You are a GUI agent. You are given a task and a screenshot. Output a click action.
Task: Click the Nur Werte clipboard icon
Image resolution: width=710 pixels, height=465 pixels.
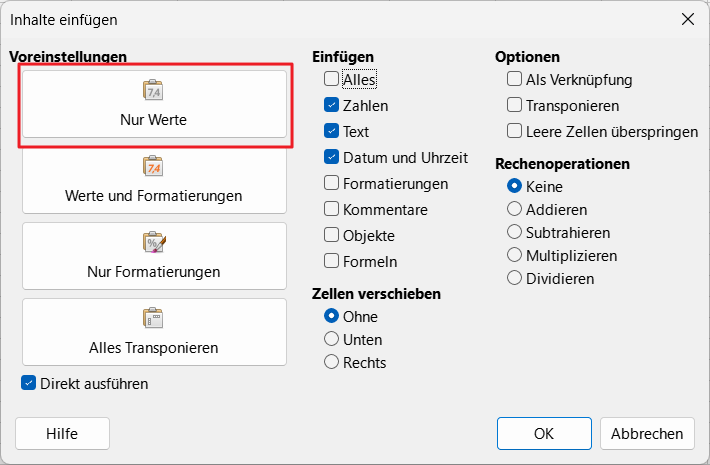coord(153,90)
